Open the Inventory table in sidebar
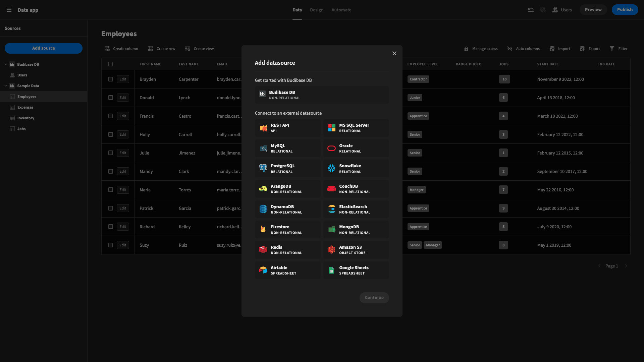This screenshot has height=362, width=644. 44,118
